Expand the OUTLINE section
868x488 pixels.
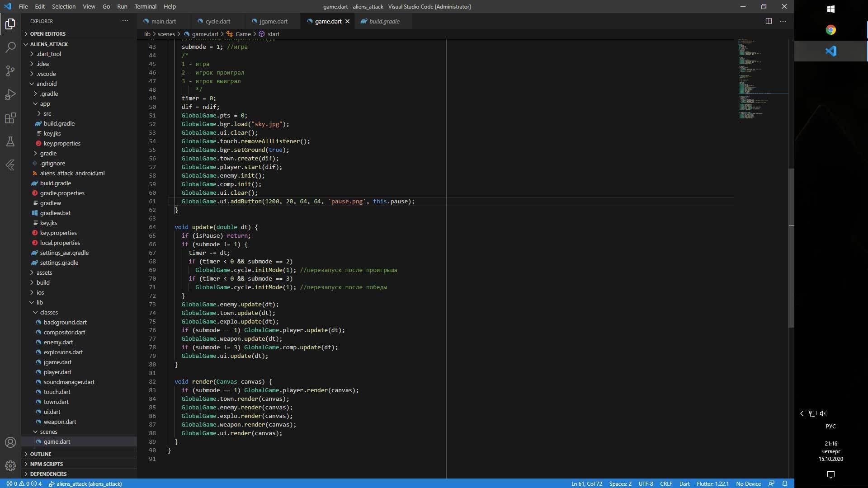(x=40, y=454)
